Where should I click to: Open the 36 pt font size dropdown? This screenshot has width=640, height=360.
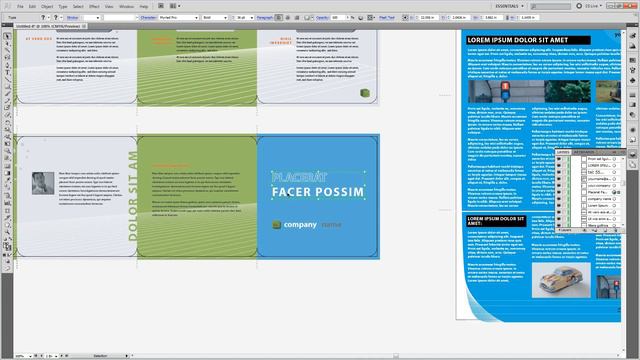252,18
